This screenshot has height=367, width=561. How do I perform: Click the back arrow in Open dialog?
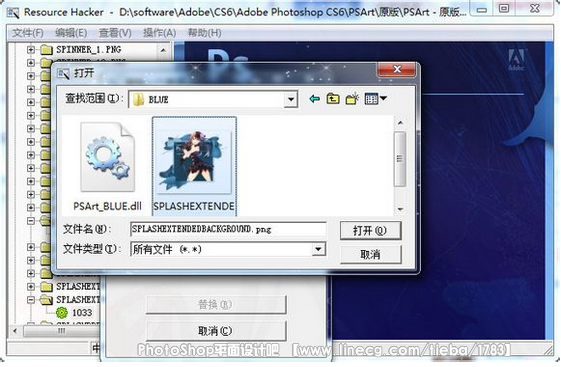click(x=314, y=98)
